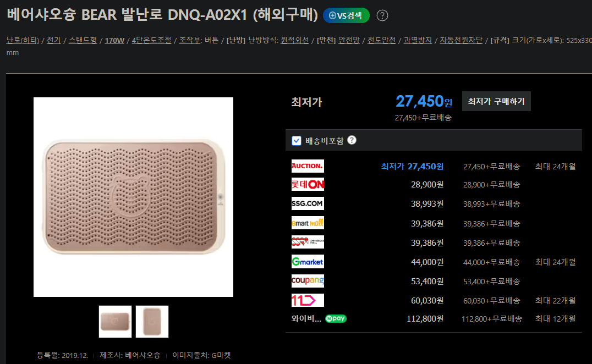Viewport: 592px width, 364px height.
Task: Open the Shinsegae mall logo
Action: [308, 242]
